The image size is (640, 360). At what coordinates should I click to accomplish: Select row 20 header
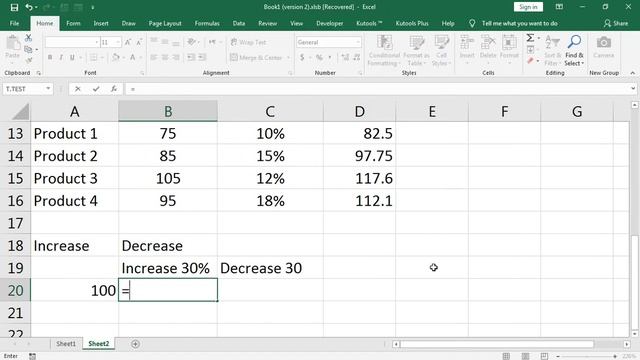(x=16, y=291)
